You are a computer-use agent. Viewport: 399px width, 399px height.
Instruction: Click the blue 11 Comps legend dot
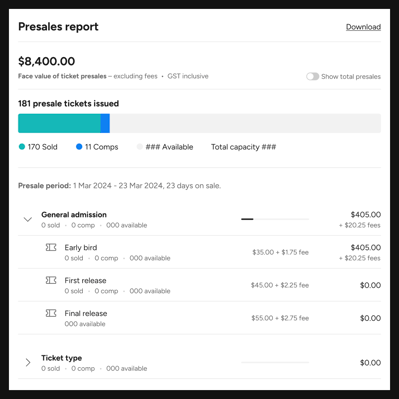79,147
